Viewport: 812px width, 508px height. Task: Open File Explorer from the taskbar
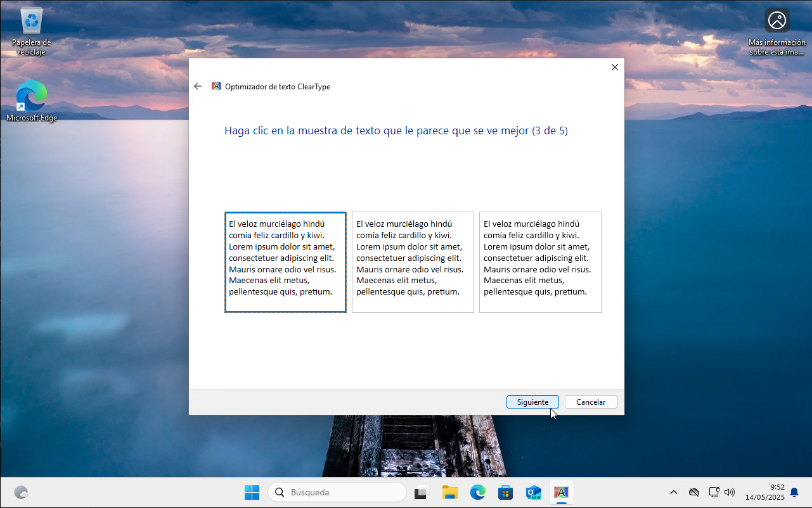pyautogui.click(x=449, y=492)
